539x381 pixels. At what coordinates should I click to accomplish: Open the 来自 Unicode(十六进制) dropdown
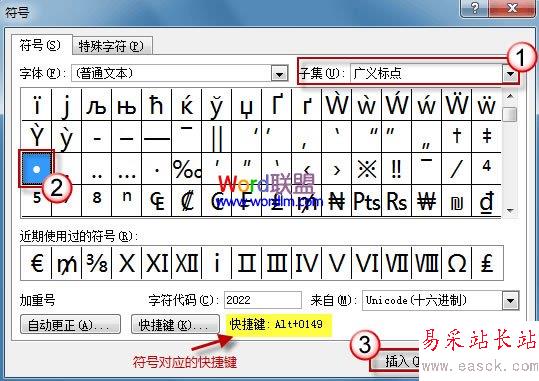510,301
